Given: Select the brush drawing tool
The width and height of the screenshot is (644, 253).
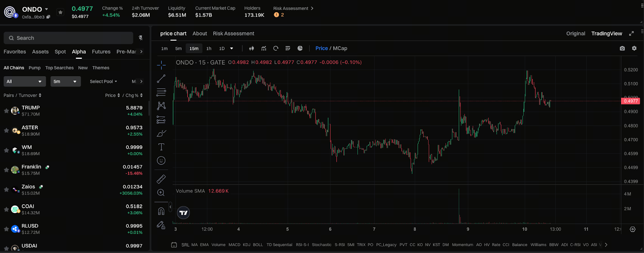Looking at the screenshot, I should [161, 133].
